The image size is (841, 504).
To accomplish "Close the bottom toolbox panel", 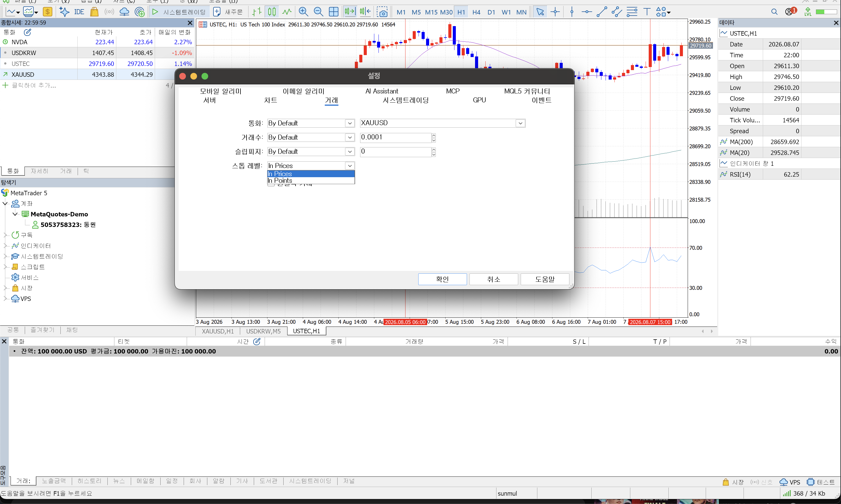I will [x=4, y=341].
